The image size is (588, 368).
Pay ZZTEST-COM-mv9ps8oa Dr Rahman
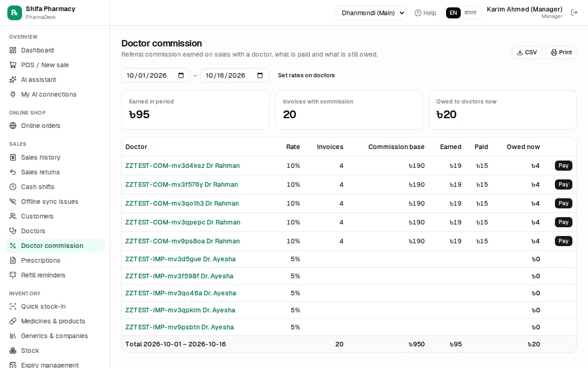coord(564,241)
